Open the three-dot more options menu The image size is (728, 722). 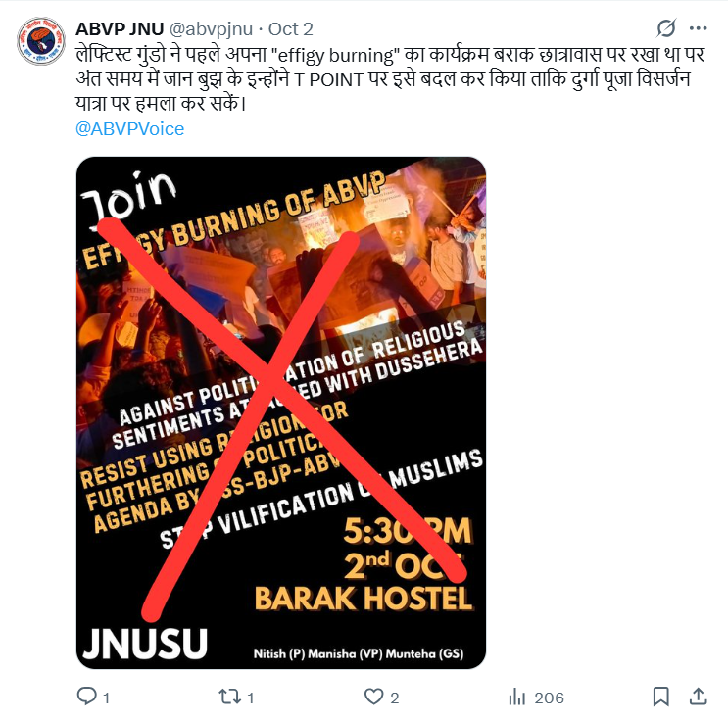pos(699,28)
